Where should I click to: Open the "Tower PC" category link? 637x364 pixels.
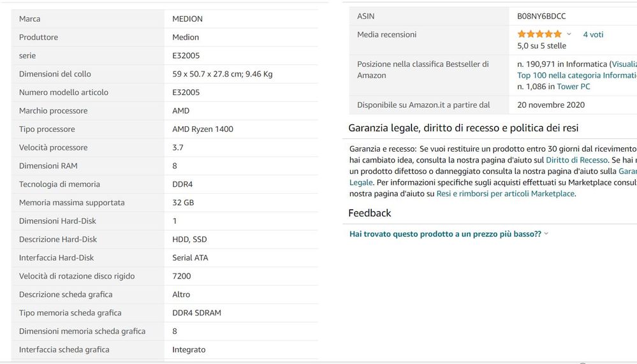tap(573, 87)
